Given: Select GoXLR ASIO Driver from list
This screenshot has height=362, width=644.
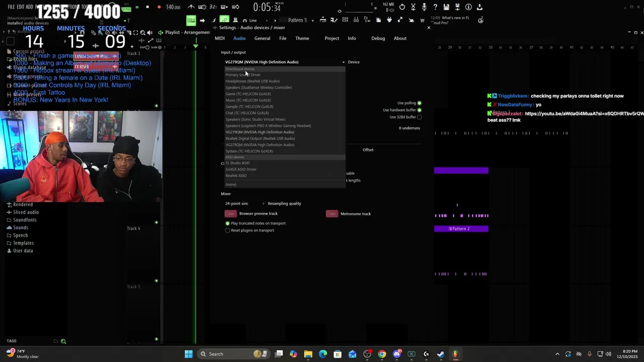Looking at the screenshot, I should (x=285, y=169).
